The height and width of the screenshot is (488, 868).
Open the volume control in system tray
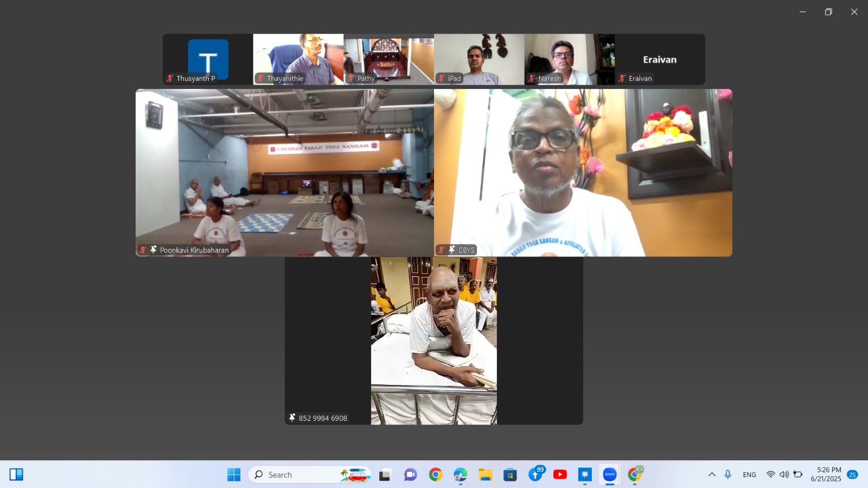click(784, 474)
